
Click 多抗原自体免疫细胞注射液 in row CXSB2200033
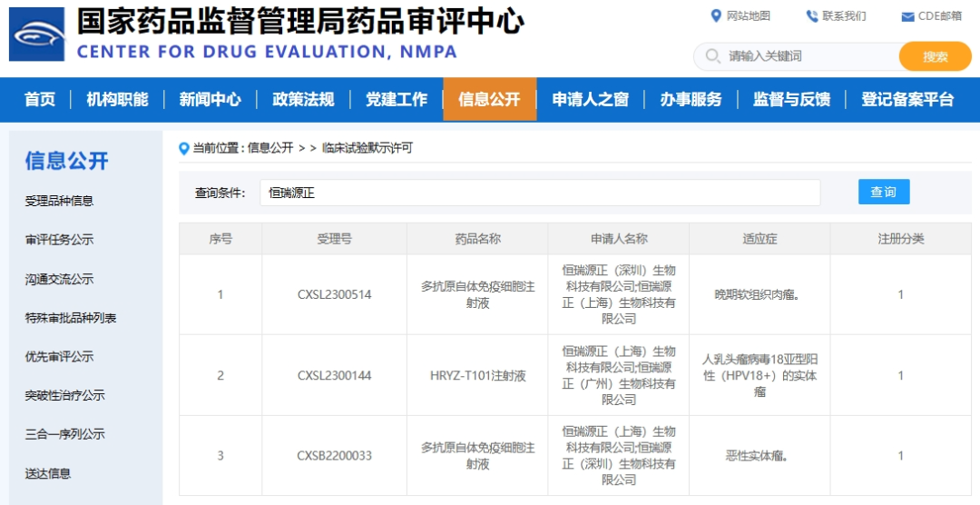(x=477, y=456)
